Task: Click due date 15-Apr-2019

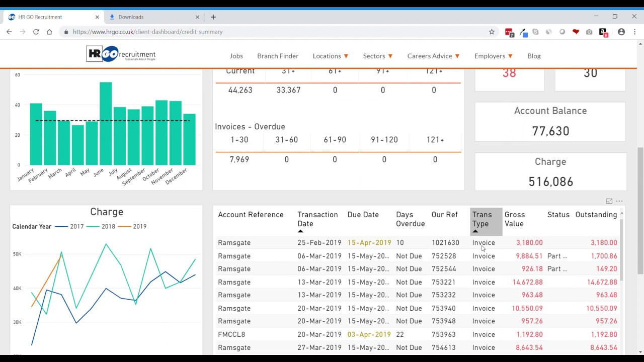Action: (369, 243)
